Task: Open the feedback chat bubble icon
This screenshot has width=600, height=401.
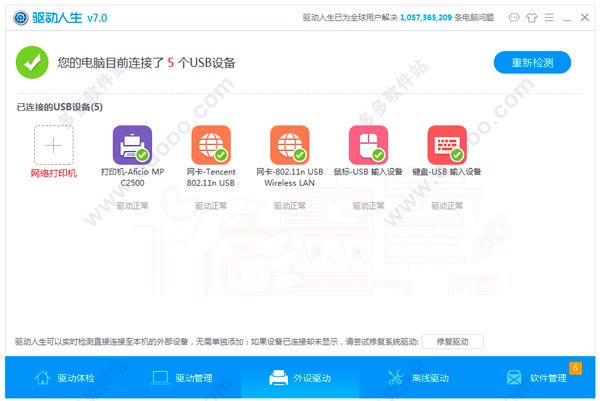Action: (514, 18)
